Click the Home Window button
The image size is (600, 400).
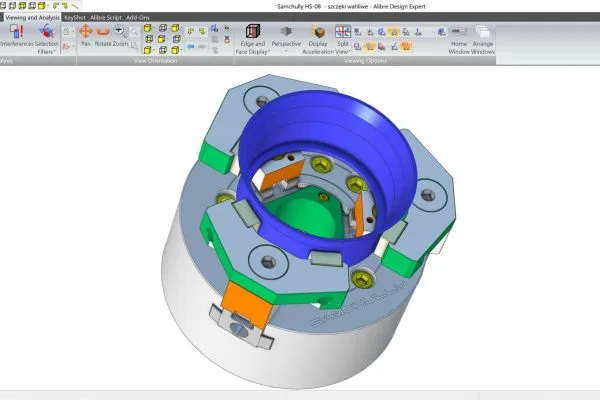[x=458, y=39]
